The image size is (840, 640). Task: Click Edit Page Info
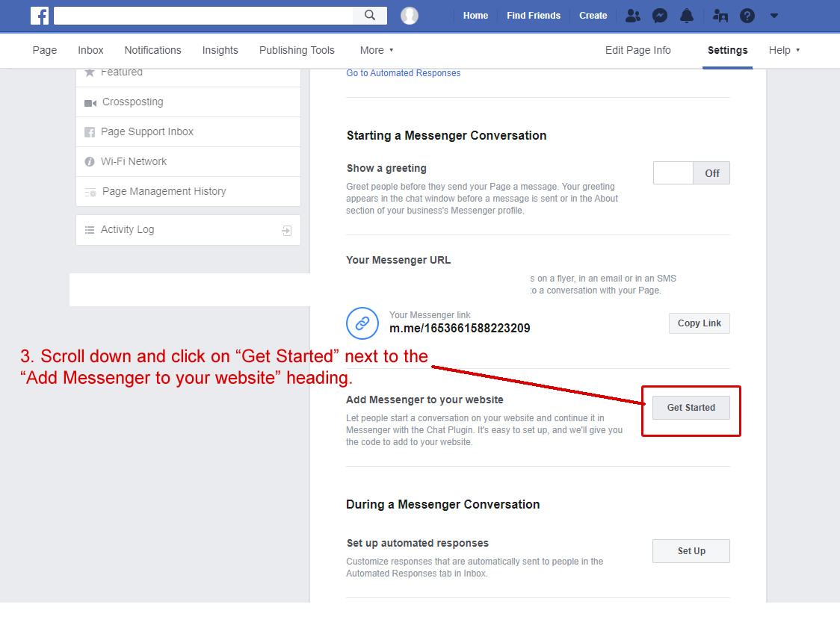(638, 50)
